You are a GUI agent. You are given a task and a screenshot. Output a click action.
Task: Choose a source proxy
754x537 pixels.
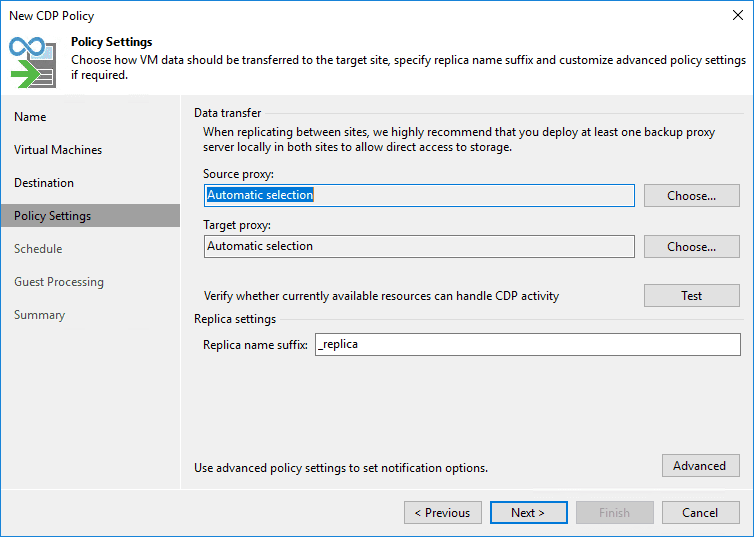(x=691, y=196)
